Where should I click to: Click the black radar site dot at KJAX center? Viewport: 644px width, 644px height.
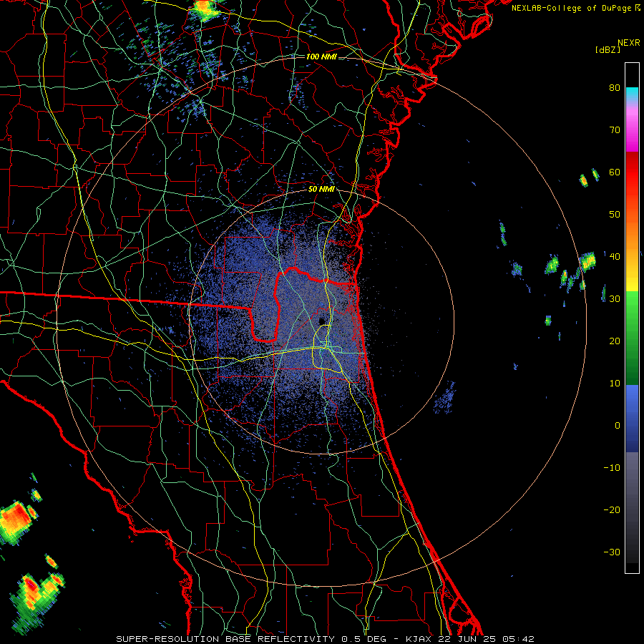321,321
